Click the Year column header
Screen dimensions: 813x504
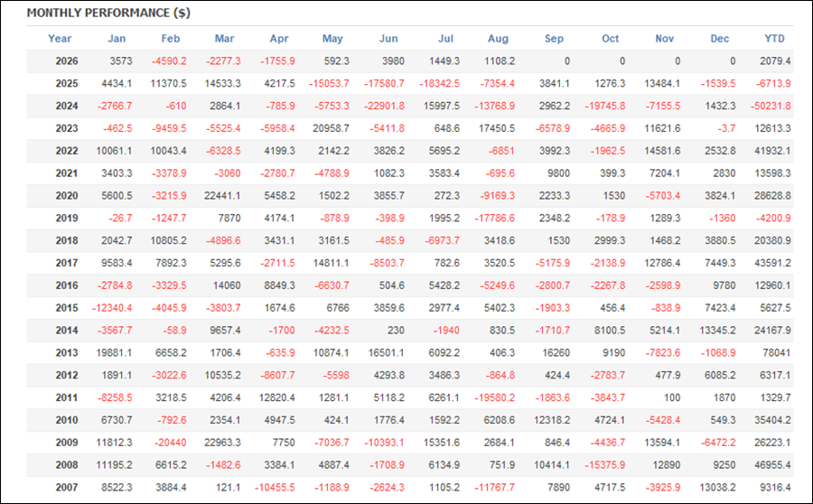point(60,38)
